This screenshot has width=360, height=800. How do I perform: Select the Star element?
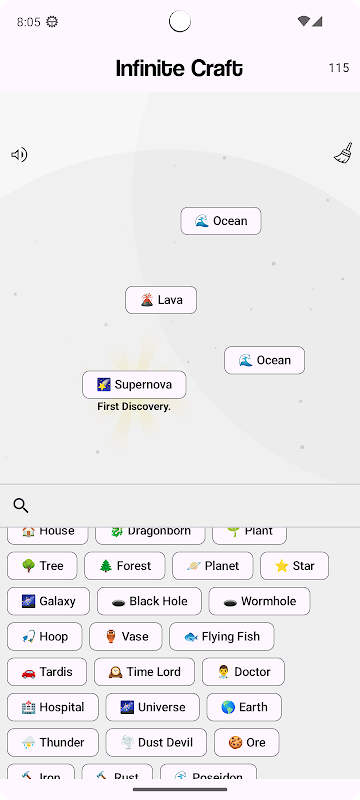(x=295, y=566)
